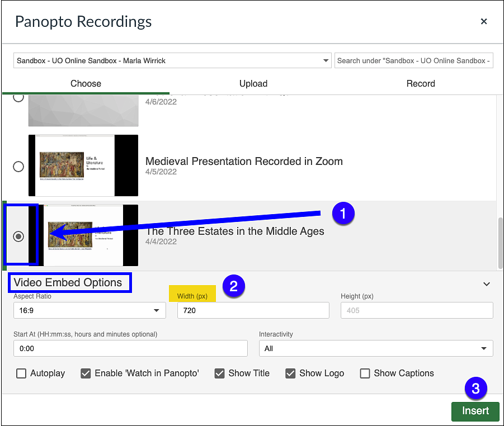
Task: Collapse the Video Embed Options chevron
Action: click(487, 284)
